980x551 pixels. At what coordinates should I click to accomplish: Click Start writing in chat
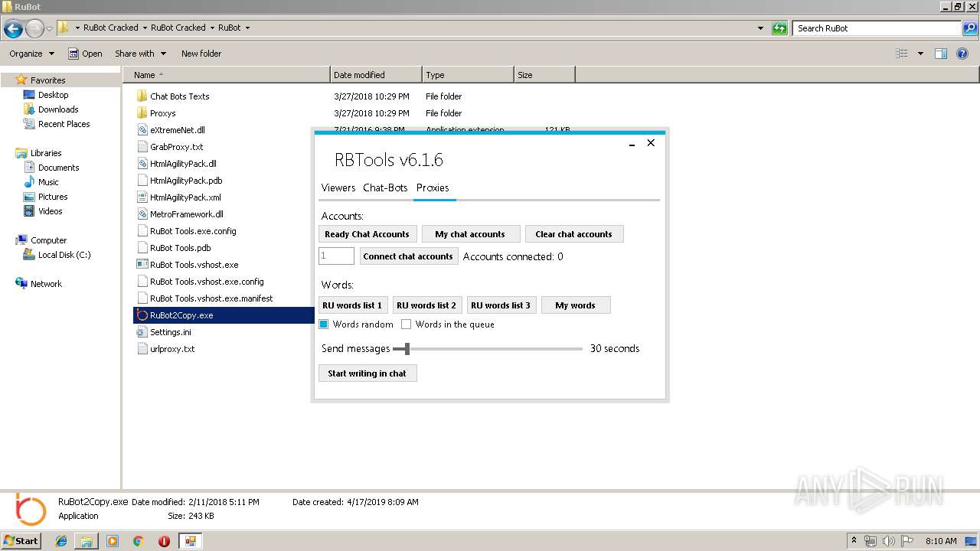coord(367,373)
